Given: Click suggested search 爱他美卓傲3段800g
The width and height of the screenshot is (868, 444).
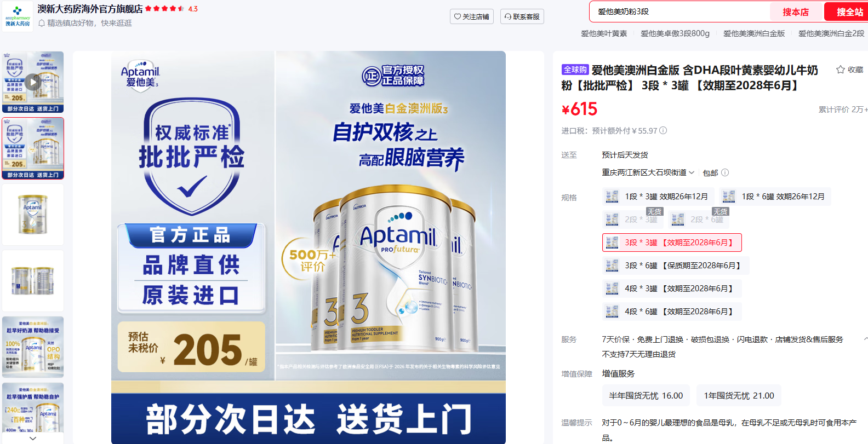Looking at the screenshot, I should click(x=675, y=33).
